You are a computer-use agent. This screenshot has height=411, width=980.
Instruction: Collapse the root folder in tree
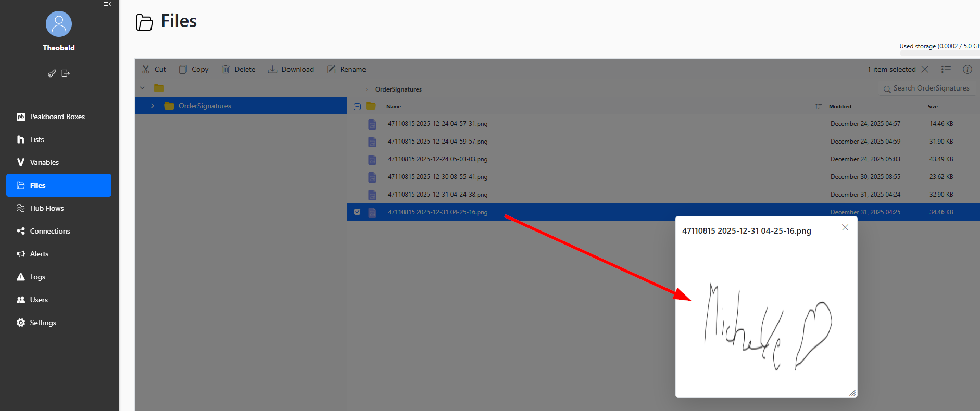tap(142, 88)
